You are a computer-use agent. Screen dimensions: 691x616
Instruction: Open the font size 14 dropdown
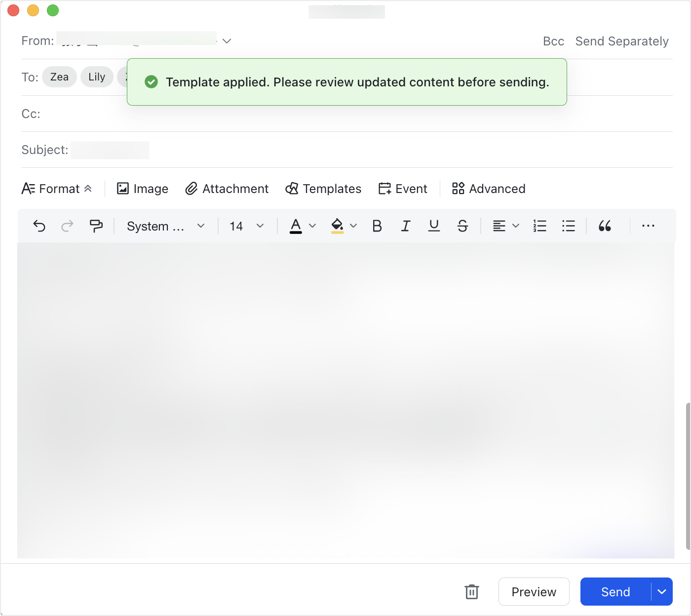pos(246,226)
